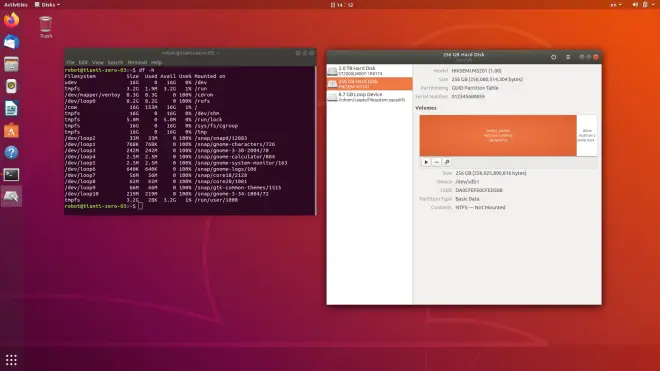Click the Disks app dock icon

11,197
